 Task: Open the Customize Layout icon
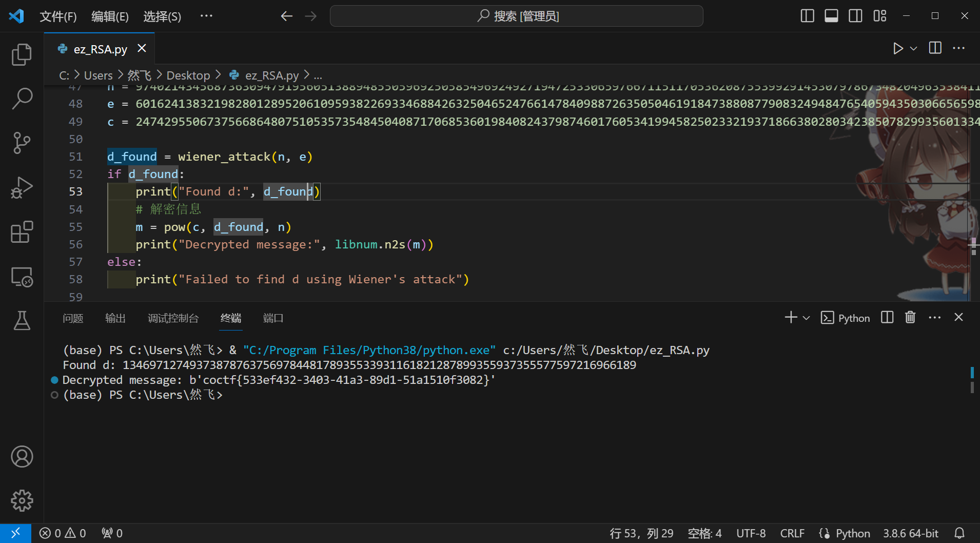[879, 16]
